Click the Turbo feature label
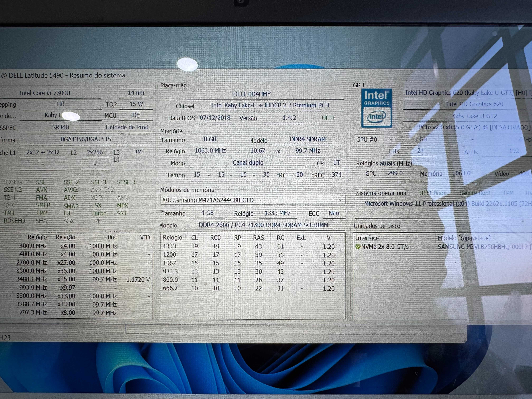The width and height of the screenshot is (532, 399). [x=99, y=213]
